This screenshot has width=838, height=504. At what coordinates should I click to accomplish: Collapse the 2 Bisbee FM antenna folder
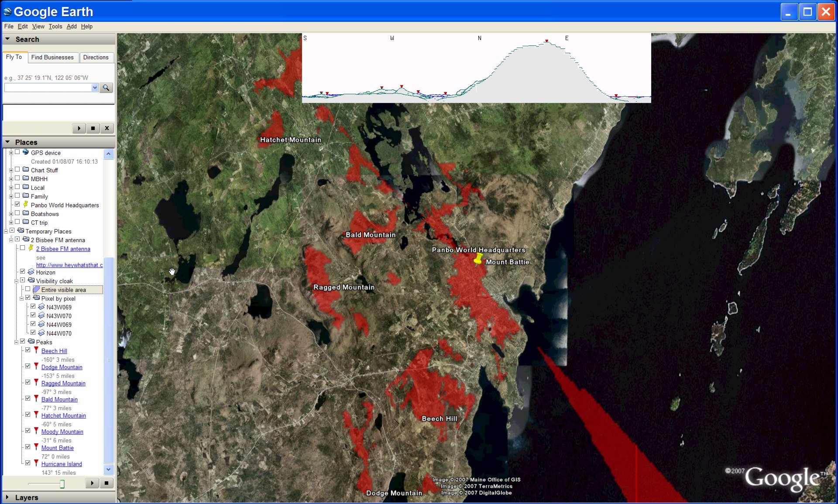coord(11,240)
